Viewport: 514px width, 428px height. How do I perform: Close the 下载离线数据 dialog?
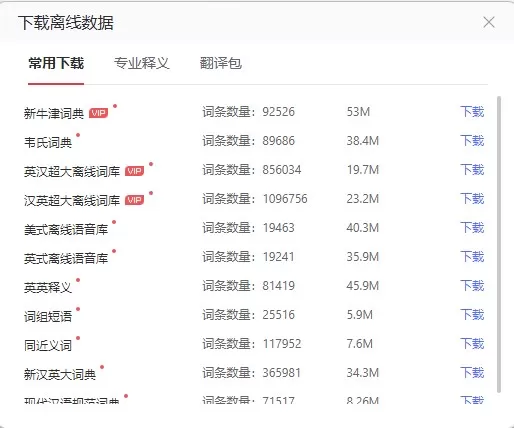tap(489, 23)
